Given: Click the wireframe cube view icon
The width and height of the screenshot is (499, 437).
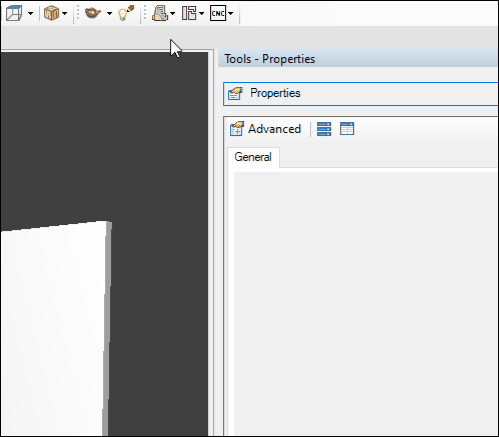Looking at the screenshot, I should coord(14,13).
